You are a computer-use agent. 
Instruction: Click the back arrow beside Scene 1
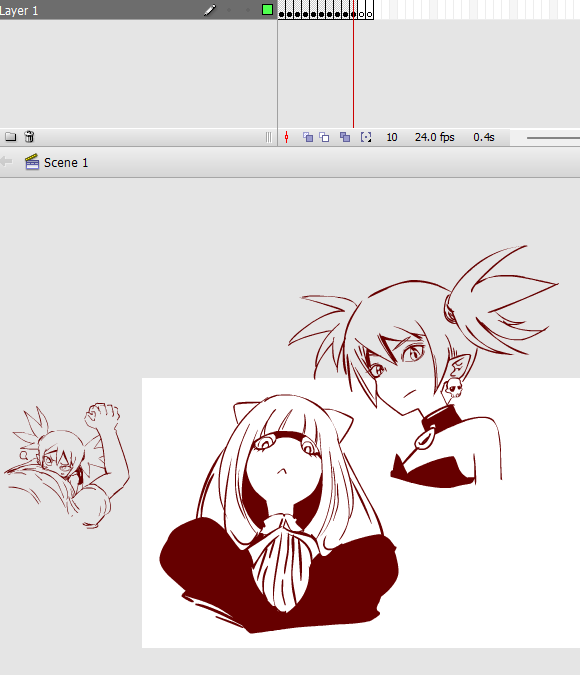pos(6,162)
